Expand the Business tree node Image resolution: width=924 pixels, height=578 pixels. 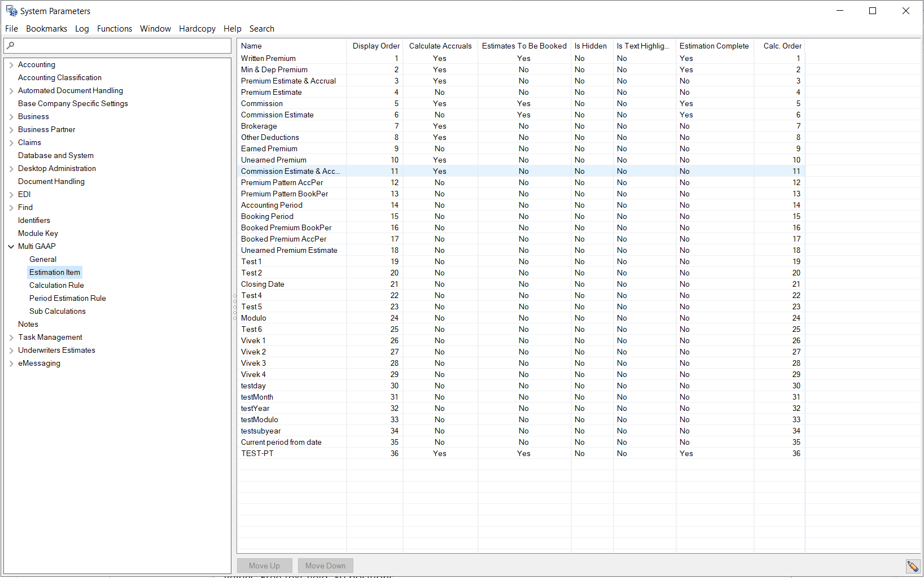pyautogui.click(x=11, y=116)
